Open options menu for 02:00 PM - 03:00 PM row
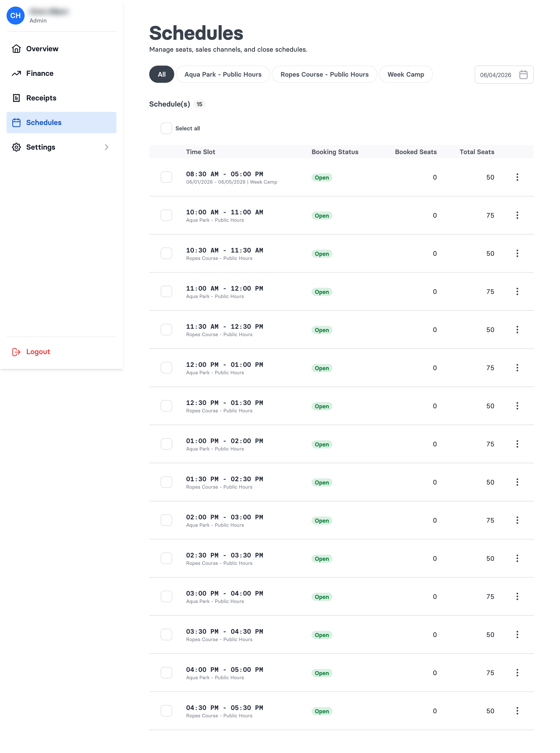The height and width of the screenshot is (753, 560). coord(517,520)
